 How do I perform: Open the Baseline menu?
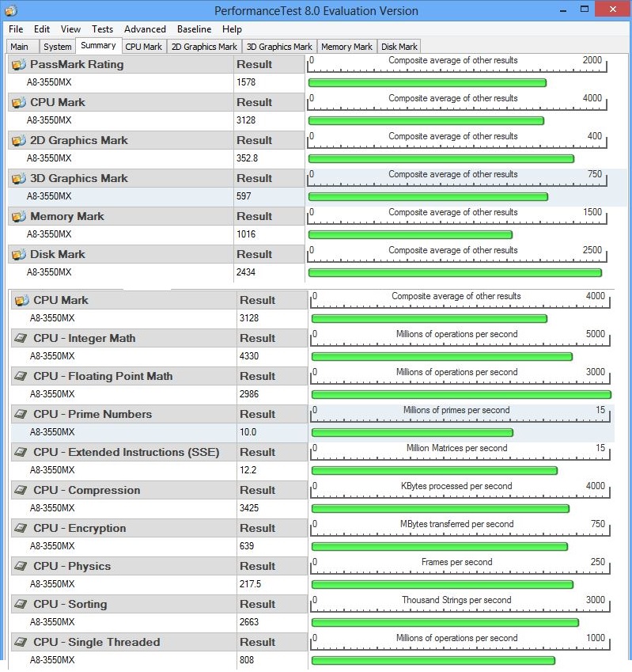tap(195, 29)
